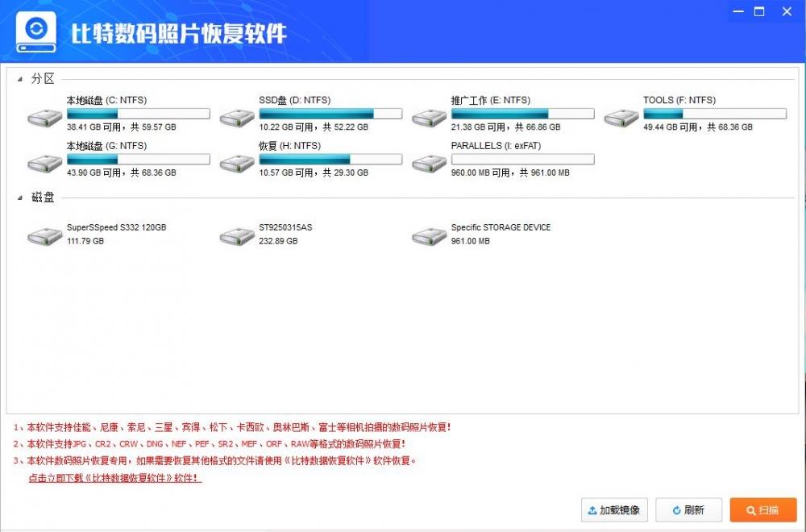The width and height of the screenshot is (806, 532).
Task: Click the recovery software logo in the title bar
Action: click(x=35, y=31)
